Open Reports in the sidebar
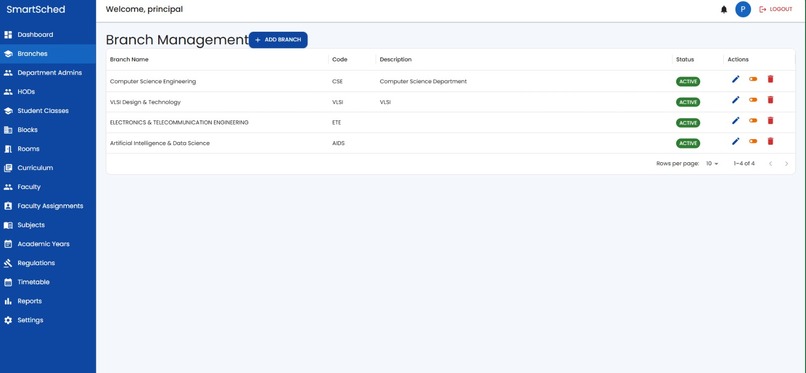The height and width of the screenshot is (373, 806). click(48, 301)
